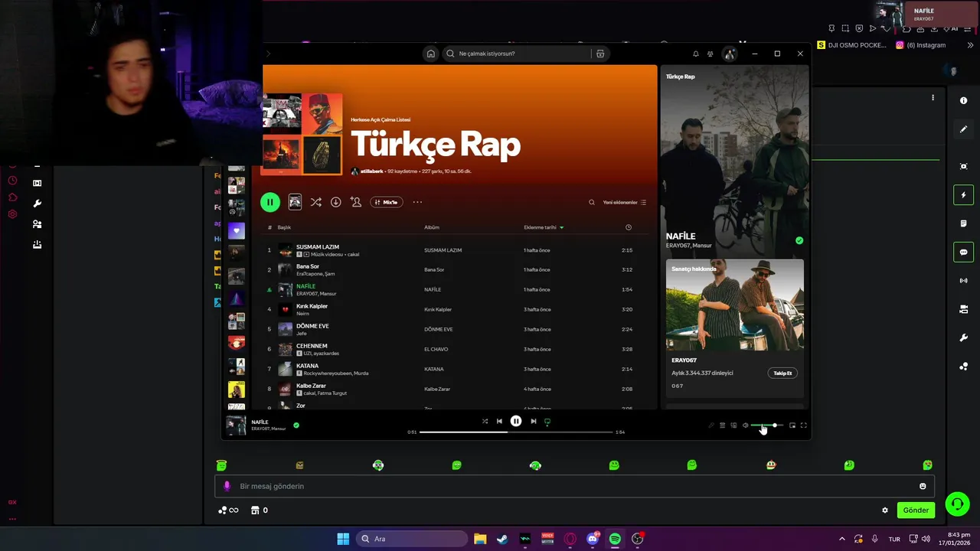The width and height of the screenshot is (980, 551).
Task: Toggle shuffle in the bottom player bar
Action: pos(485,421)
